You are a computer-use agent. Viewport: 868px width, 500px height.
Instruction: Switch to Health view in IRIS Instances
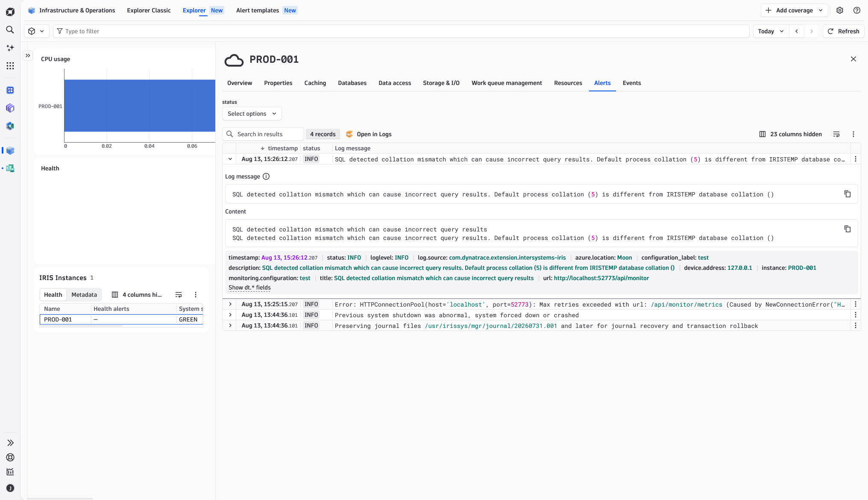pyautogui.click(x=53, y=295)
